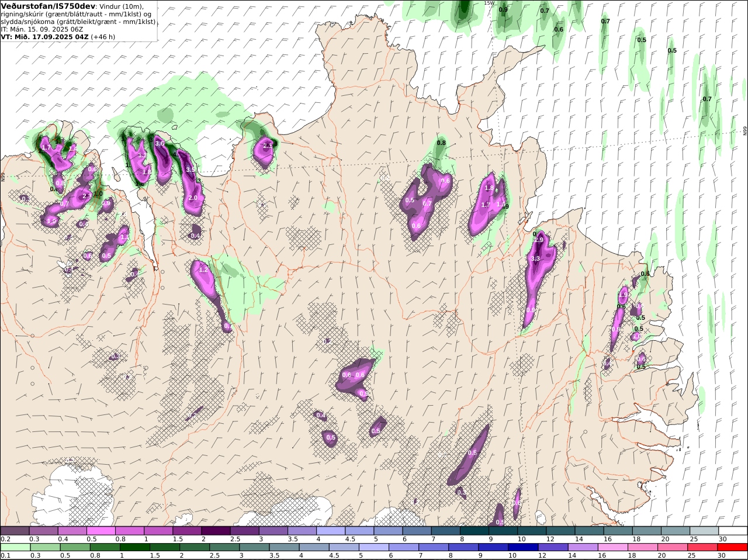Click the 3.6 precipitation value on map

click(159, 143)
